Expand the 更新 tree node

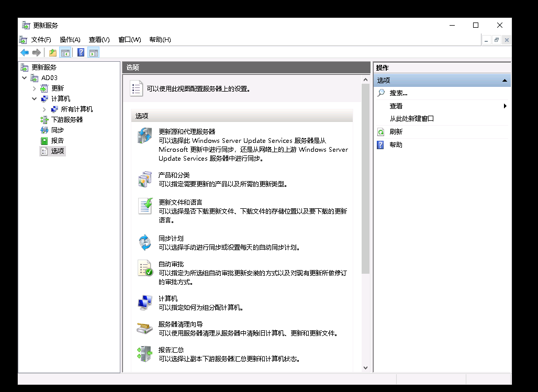coord(35,88)
